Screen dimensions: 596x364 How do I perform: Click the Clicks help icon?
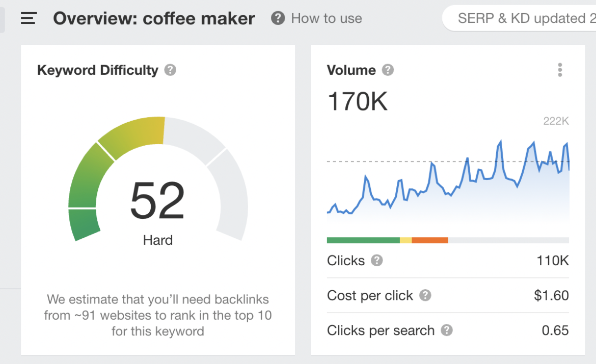pos(376,261)
